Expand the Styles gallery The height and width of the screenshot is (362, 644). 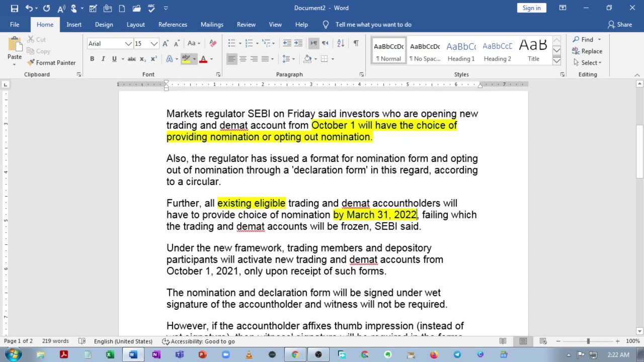click(x=556, y=61)
